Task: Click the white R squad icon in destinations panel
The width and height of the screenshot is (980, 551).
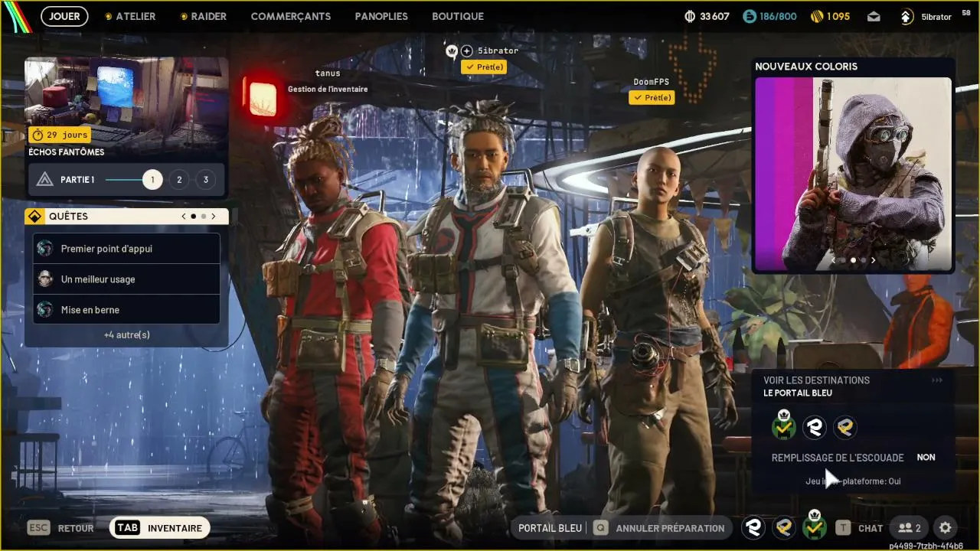Action: tap(814, 427)
